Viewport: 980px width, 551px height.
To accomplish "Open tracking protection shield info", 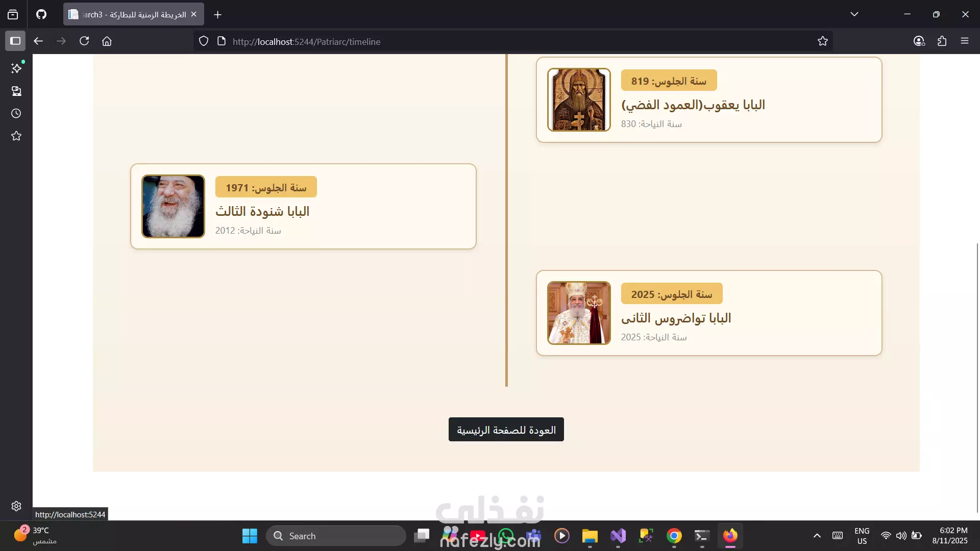I will click(204, 41).
